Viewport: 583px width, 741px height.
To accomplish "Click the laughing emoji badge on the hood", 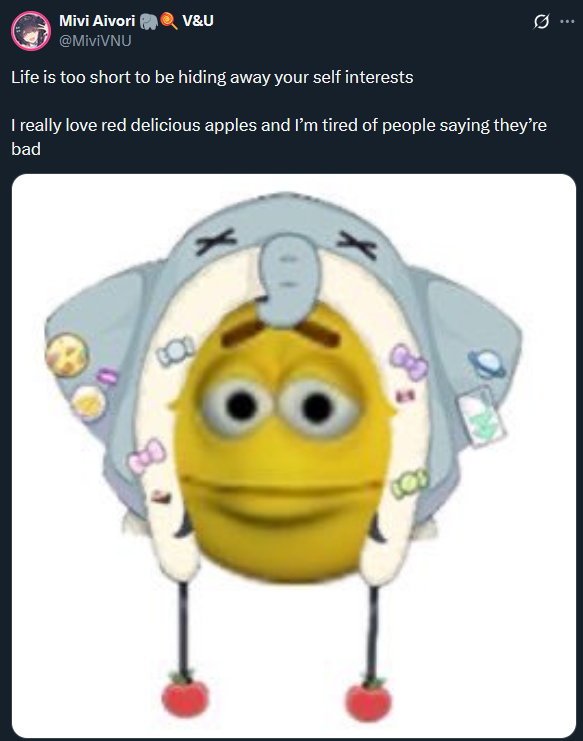I will pyautogui.click(x=67, y=355).
